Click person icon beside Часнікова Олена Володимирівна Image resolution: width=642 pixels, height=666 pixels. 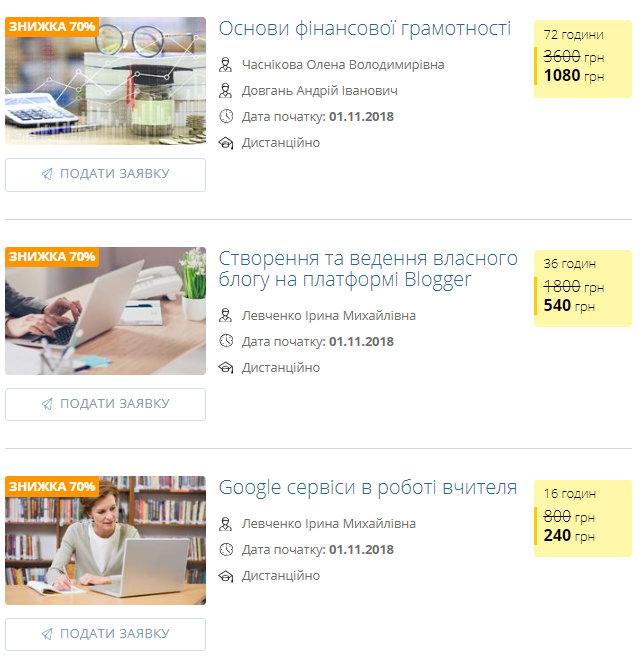tap(226, 65)
